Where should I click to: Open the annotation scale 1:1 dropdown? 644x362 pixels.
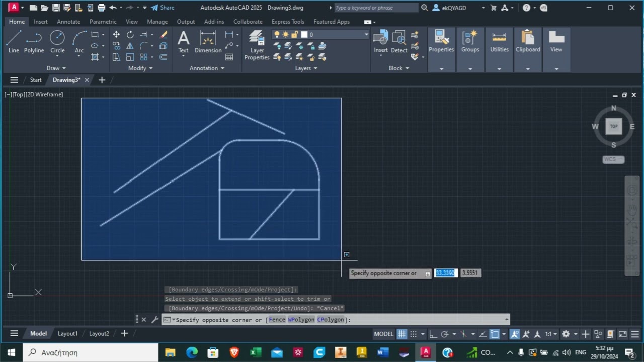pos(550,334)
